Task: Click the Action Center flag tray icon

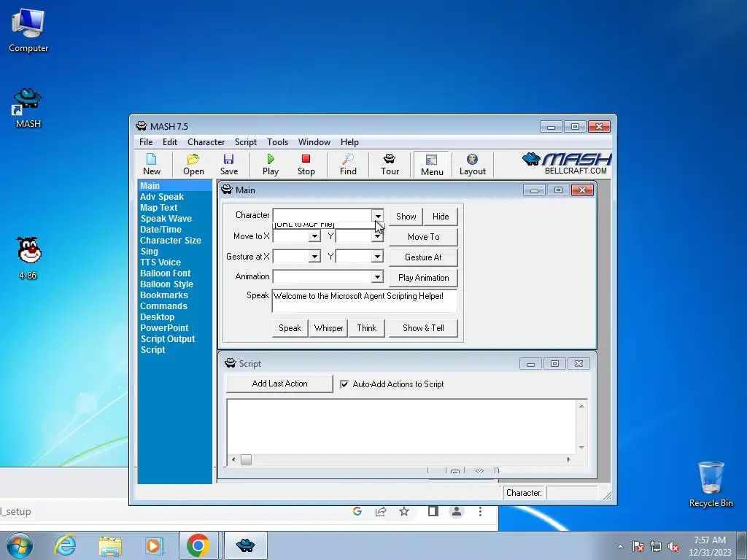Action: pos(638,547)
